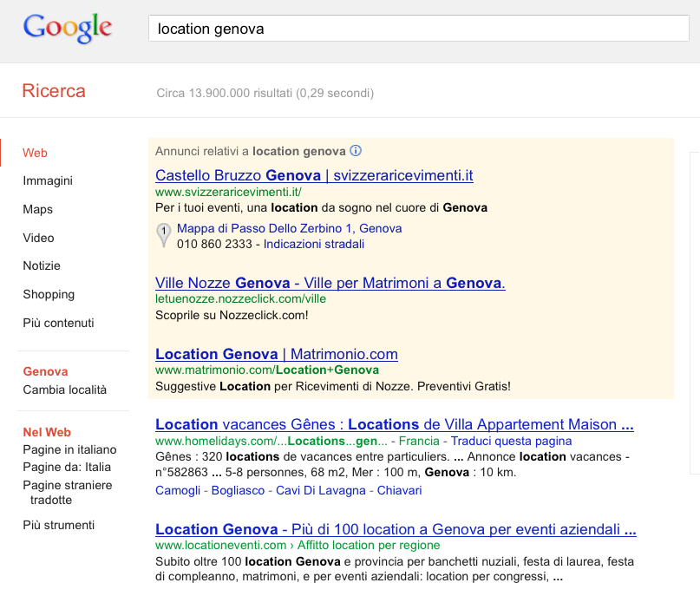Click the ad info circle icon
This screenshot has width=700, height=596.
pos(356,151)
